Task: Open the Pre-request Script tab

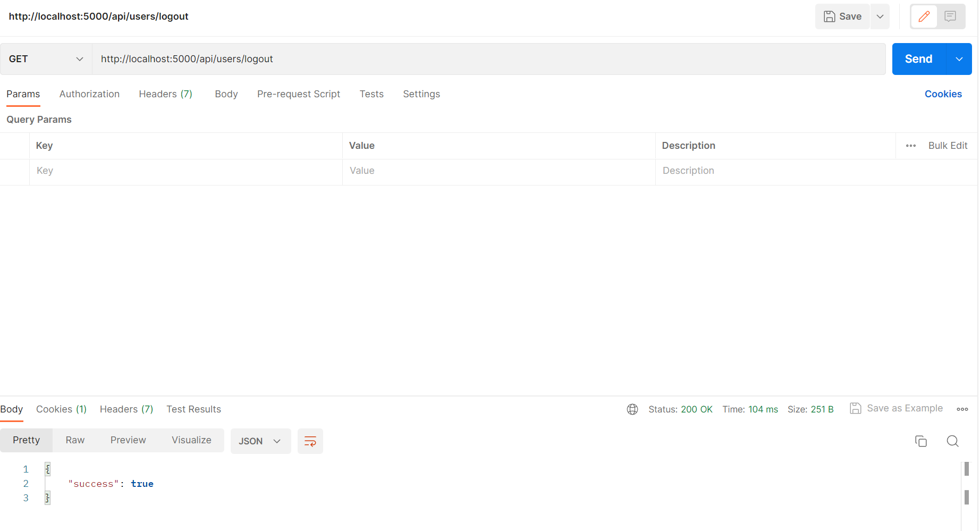Action: 299,94
